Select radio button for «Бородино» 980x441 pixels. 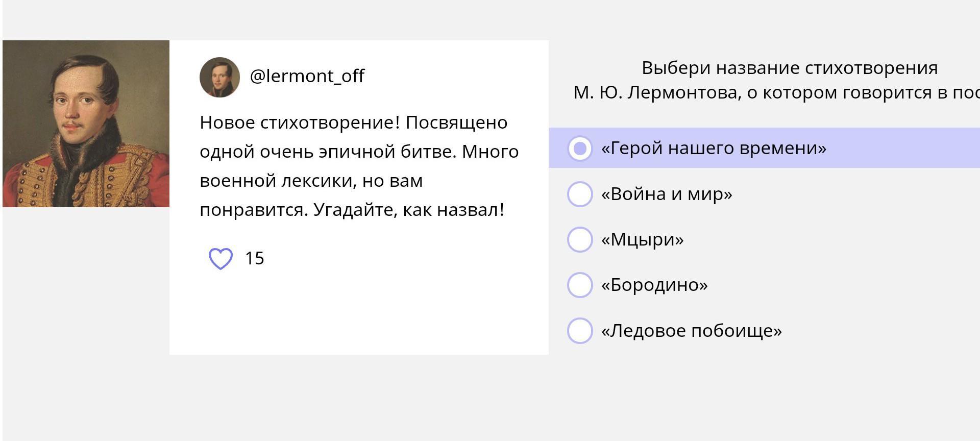pos(580,285)
